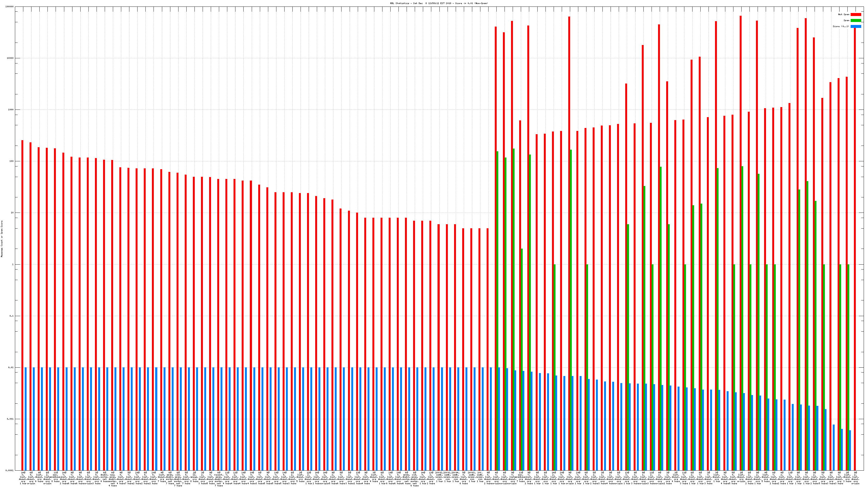Click the 100000 y-axis tick label

coord(10,7)
